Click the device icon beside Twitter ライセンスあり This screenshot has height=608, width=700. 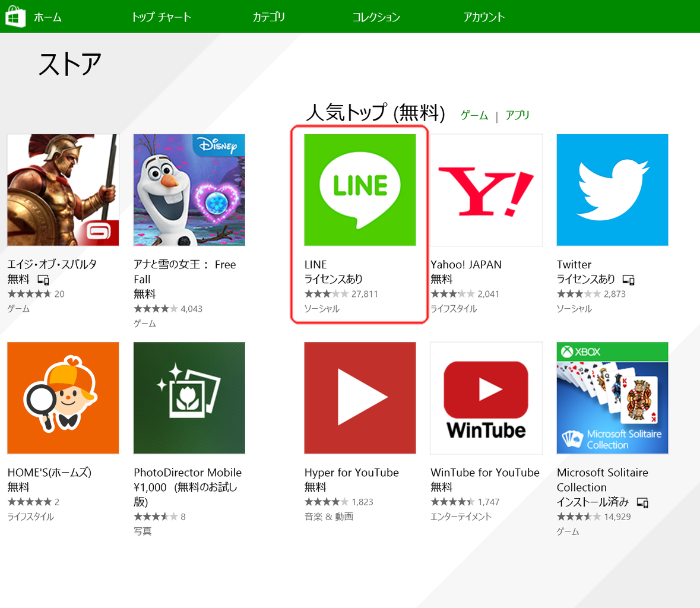629,280
